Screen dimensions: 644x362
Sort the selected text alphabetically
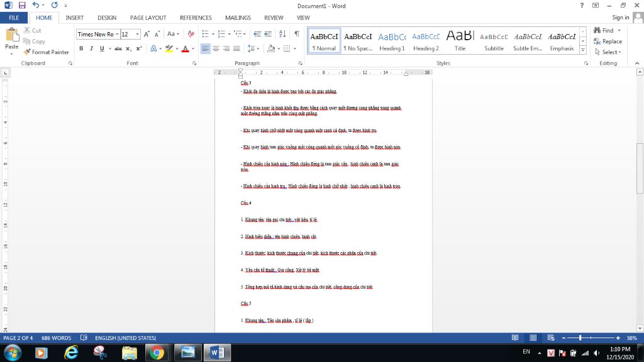click(282, 34)
